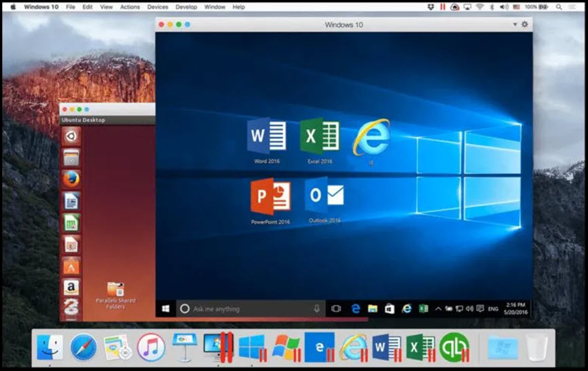588x371 pixels.
Task: Focus the Cortana 'Ask me anything' search box
Action: [251, 308]
